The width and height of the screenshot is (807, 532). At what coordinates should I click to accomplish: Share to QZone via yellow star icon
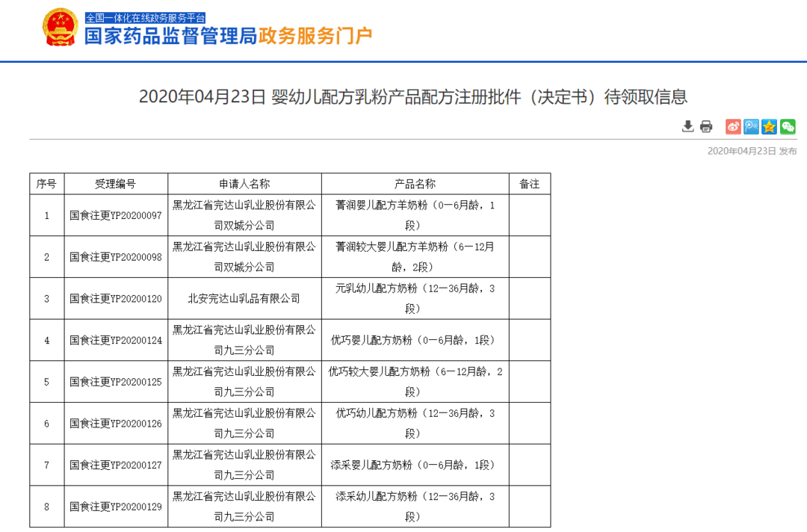coord(769,126)
